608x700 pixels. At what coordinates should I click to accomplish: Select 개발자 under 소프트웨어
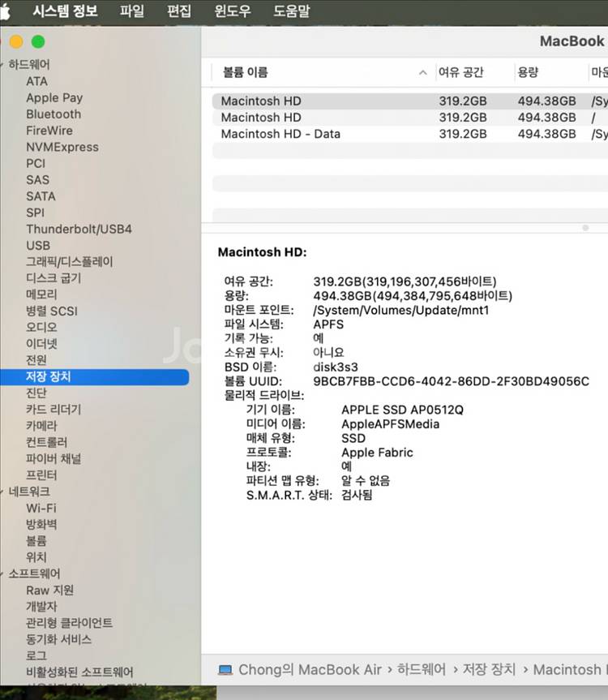(x=41, y=607)
